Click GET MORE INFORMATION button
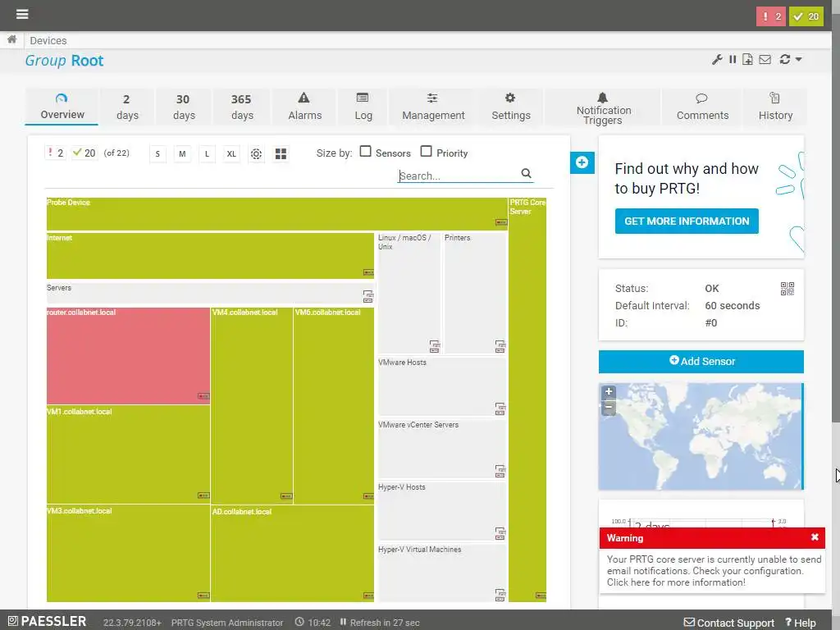The height and width of the screenshot is (630, 840). (687, 221)
